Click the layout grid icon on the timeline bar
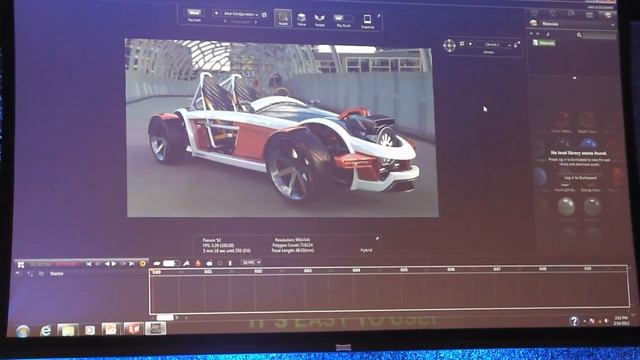Screen dimensions: 640x360 click(x=21, y=264)
